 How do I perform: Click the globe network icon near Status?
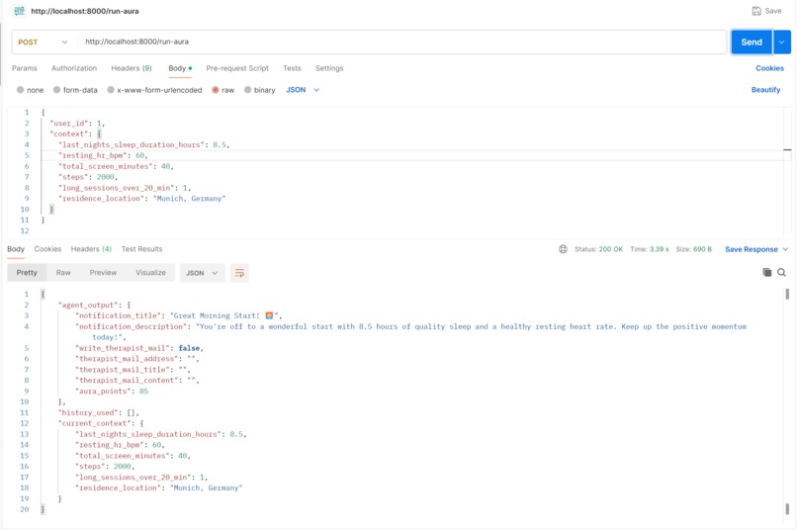[564, 249]
